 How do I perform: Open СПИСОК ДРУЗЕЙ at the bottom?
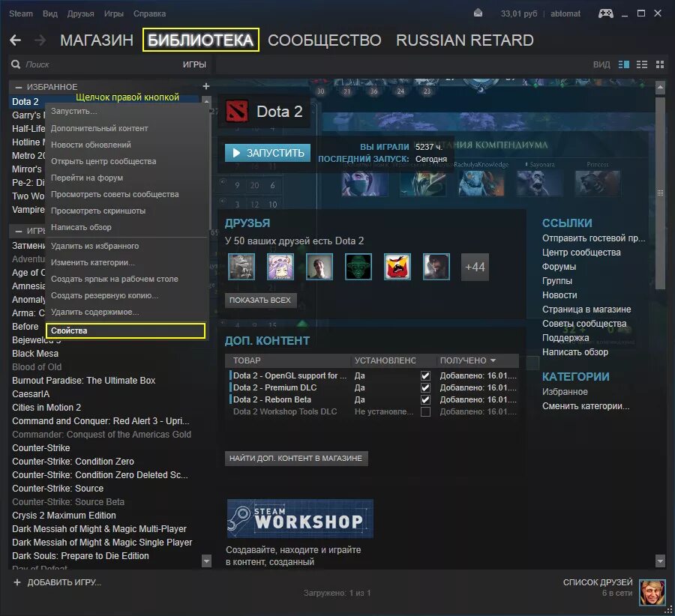tap(598, 582)
